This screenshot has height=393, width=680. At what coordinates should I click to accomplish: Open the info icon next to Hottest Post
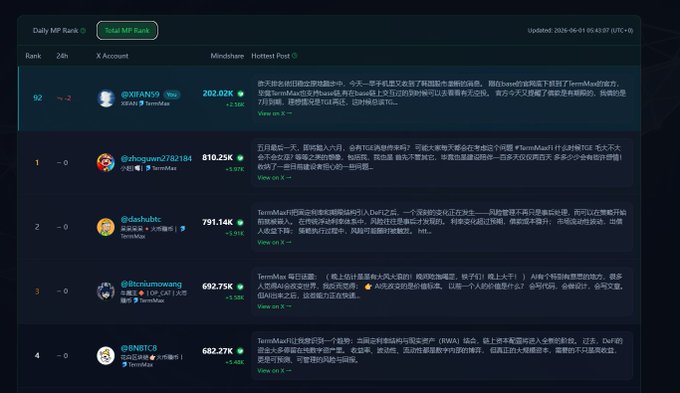[x=295, y=56]
